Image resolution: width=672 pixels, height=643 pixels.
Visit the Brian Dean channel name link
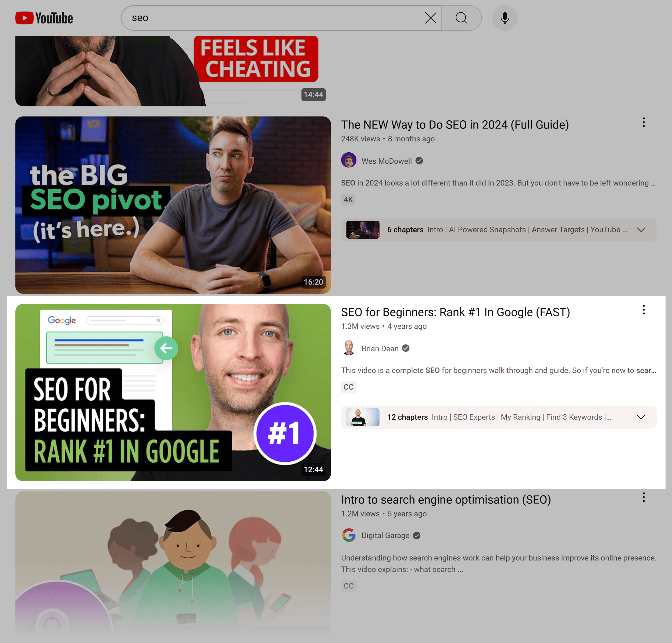click(380, 349)
